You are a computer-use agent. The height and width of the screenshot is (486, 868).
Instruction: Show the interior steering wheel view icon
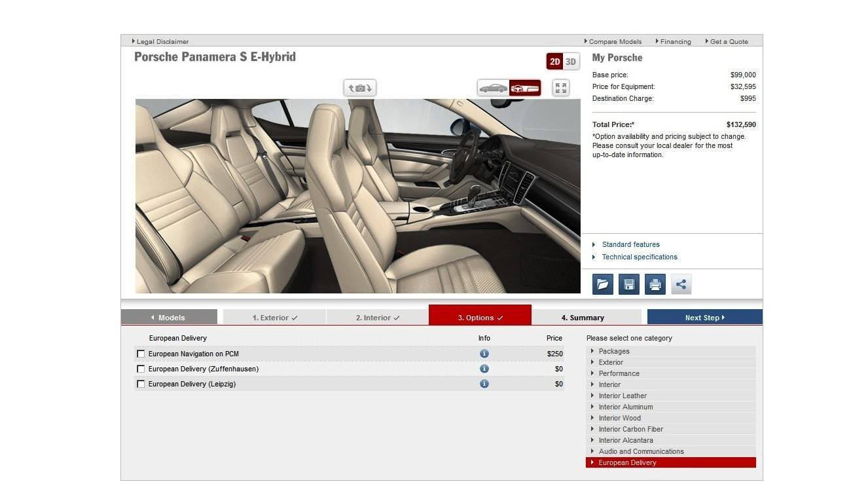(525, 88)
